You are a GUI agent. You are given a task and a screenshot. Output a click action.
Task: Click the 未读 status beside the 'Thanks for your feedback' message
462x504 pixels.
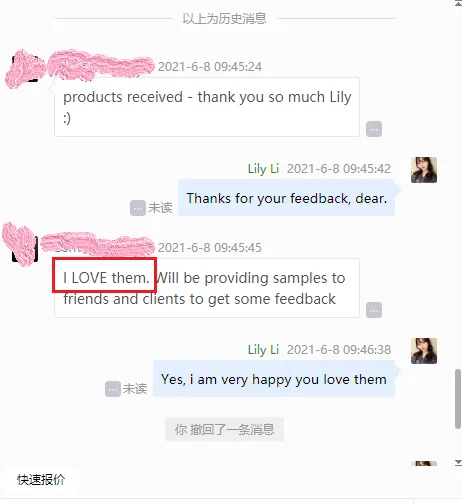tap(160, 208)
